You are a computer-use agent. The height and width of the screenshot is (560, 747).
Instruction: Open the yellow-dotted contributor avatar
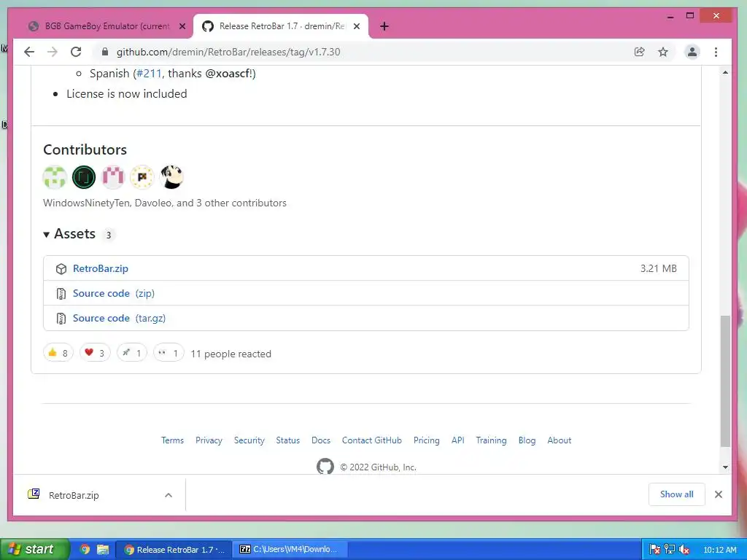142,177
